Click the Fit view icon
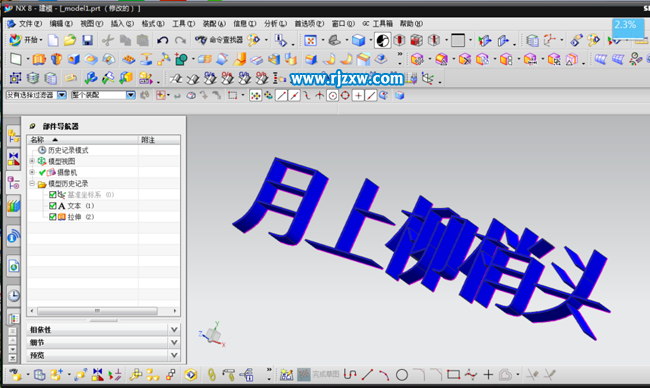 point(310,40)
